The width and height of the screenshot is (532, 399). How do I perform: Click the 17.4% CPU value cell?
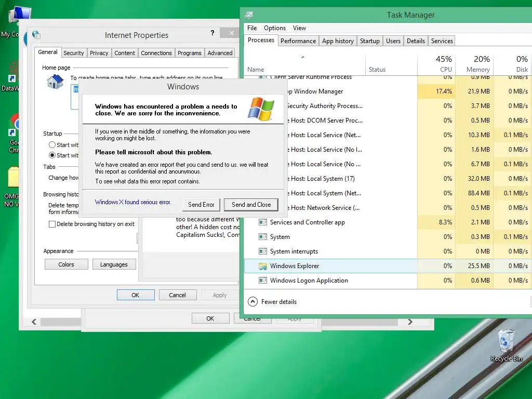point(436,91)
